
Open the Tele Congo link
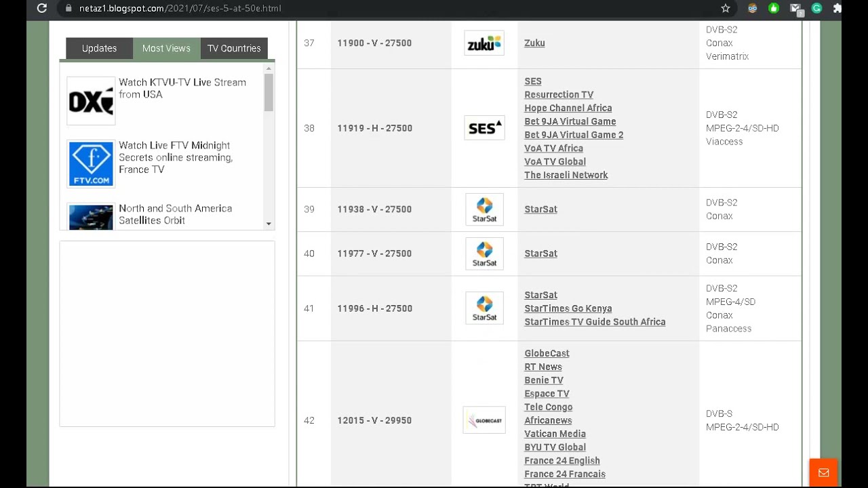click(549, 407)
